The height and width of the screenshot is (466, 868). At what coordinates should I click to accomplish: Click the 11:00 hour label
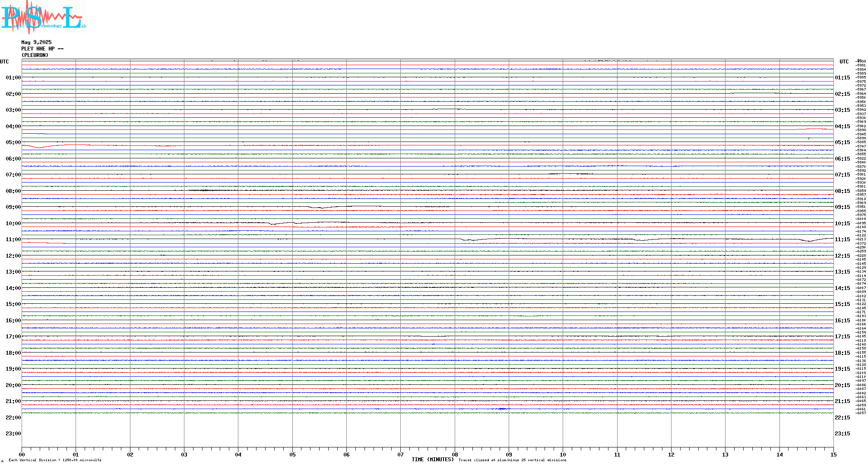[13, 239]
